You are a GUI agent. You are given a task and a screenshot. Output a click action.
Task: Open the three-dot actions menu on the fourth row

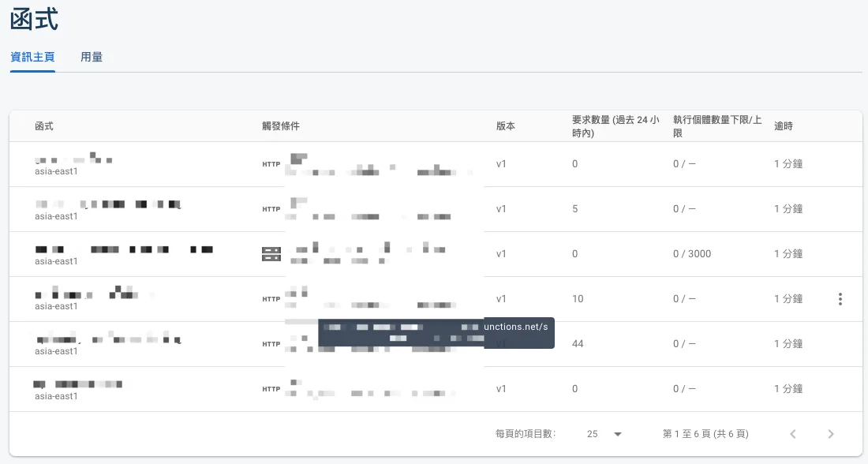pos(840,299)
